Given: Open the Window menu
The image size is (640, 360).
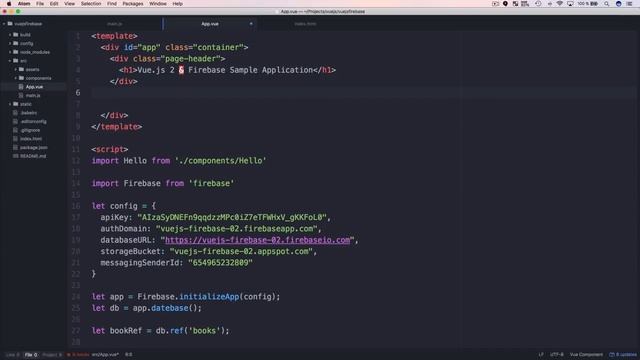Looking at the screenshot, I should (x=158, y=4).
